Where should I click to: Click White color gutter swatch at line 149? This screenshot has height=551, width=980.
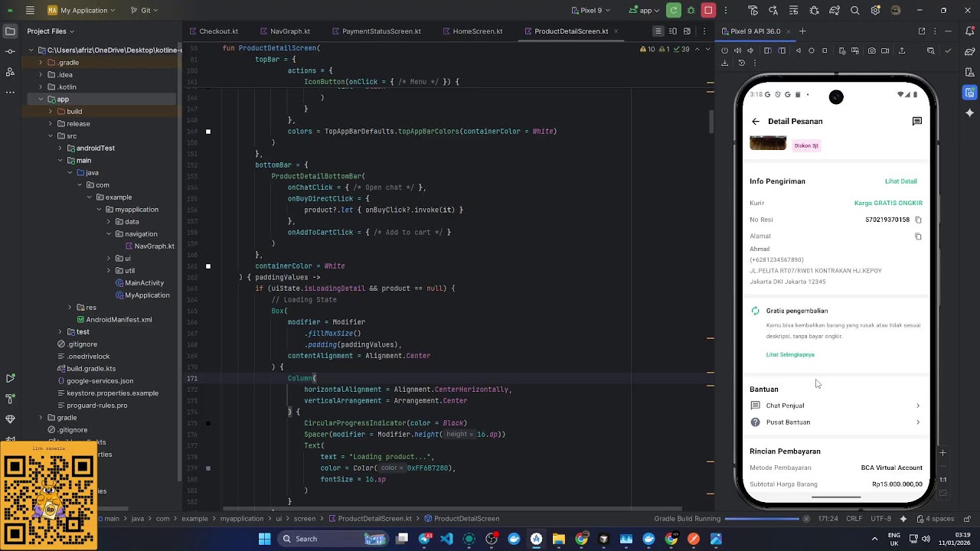[x=208, y=132]
